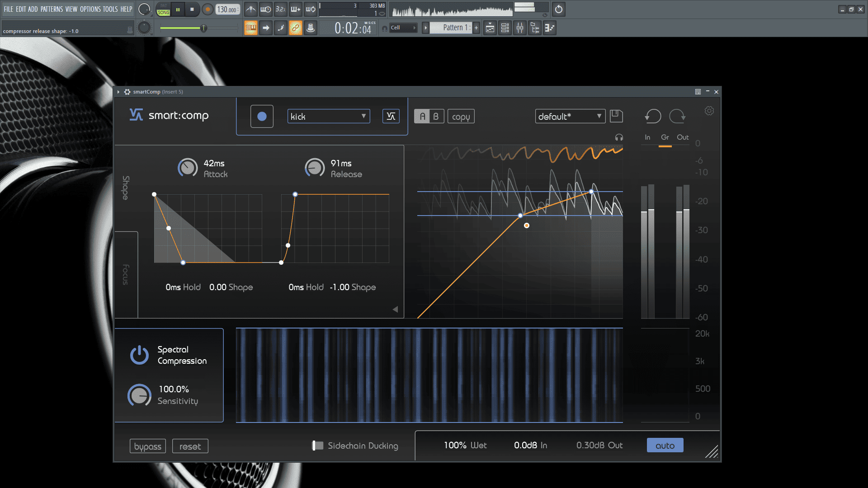
Task: Collapse the shape panel with triangle arrow
Action: (x=395, y=310)
